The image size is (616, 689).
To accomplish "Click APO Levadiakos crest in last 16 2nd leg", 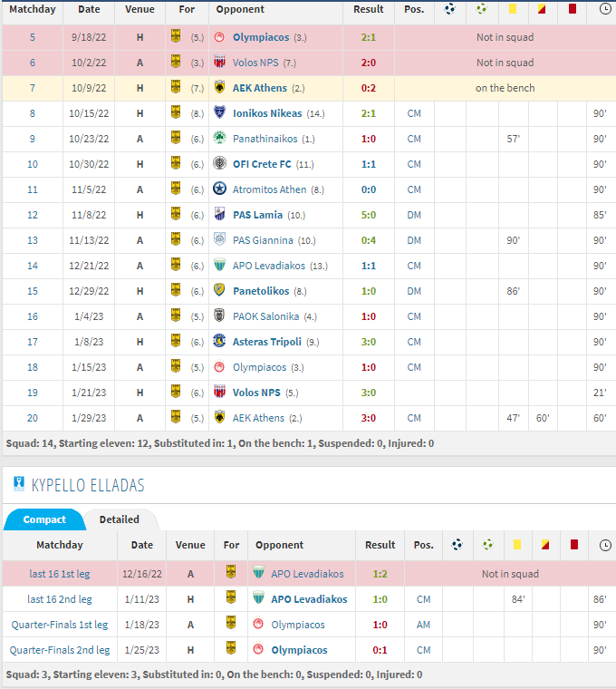I will coord(258,597).
